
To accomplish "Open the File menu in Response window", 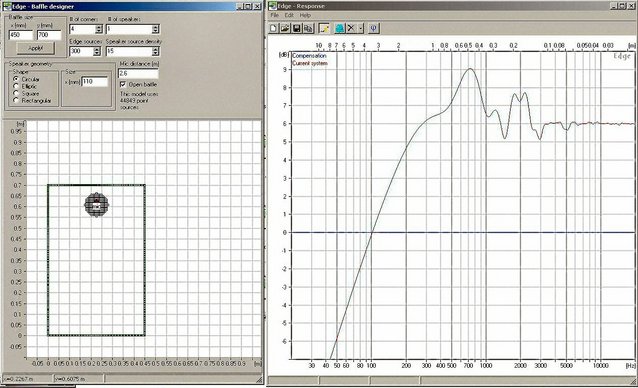I will [x=275, y=15].
